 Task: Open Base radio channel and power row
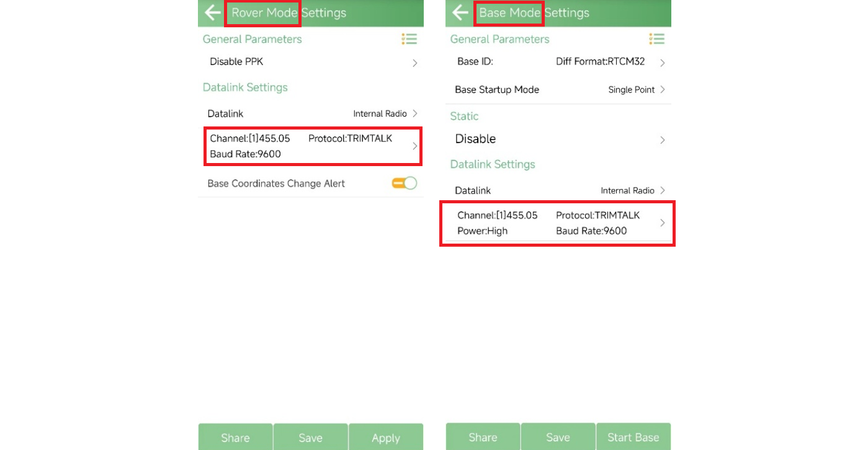click(x=557, y=223)
